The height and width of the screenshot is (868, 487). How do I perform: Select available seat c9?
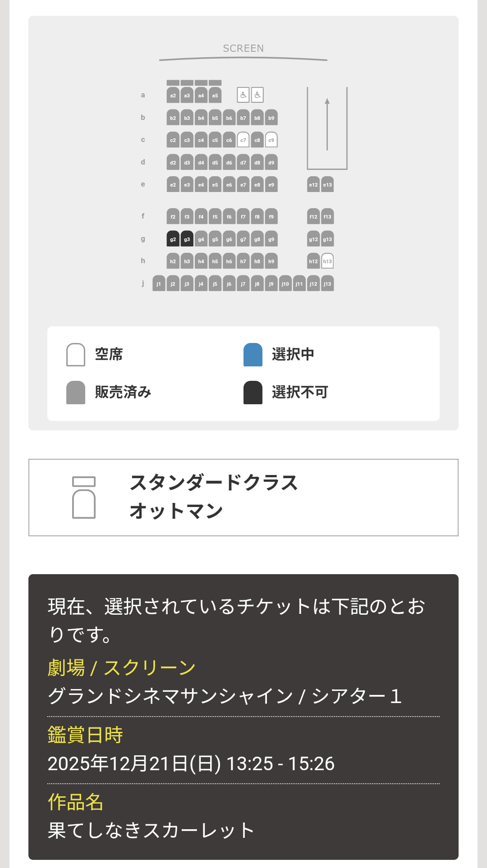[271, 140]
